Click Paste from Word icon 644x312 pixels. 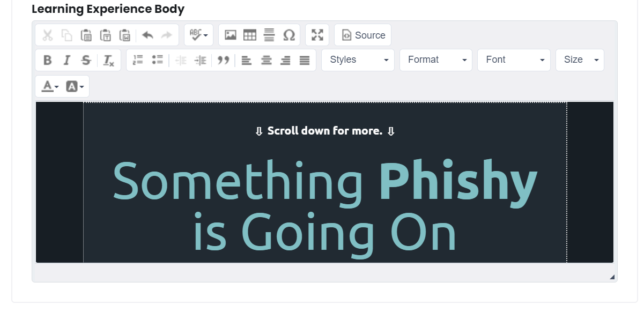coord(125,35)
